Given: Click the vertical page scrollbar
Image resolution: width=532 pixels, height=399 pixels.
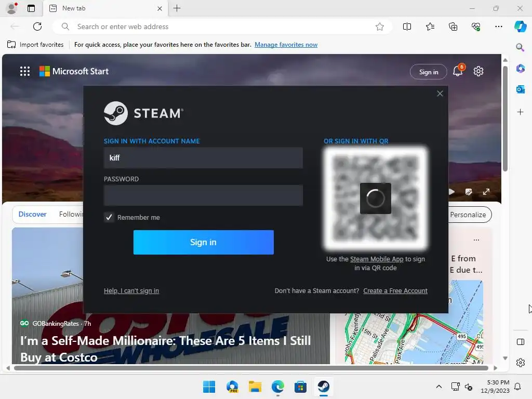Looking at the screenshot, I should click(505, 119).
